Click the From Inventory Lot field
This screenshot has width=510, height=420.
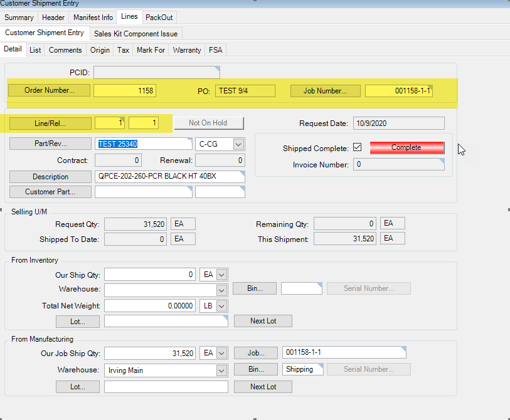pos(166,321)
